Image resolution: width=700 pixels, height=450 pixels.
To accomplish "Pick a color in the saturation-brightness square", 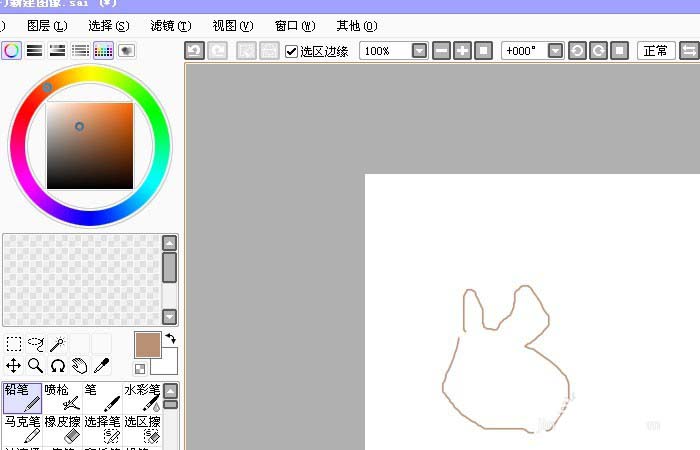I will (x=90, y=146).
